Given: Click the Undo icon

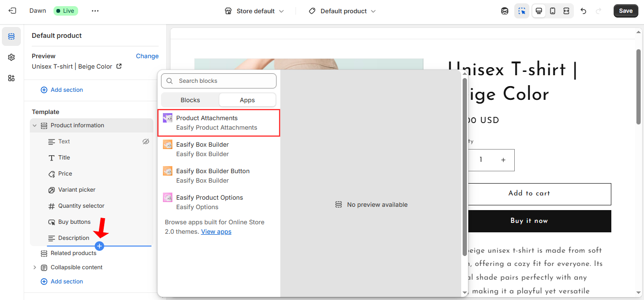Looking at the screenshot, I should [x=583, y=10].
